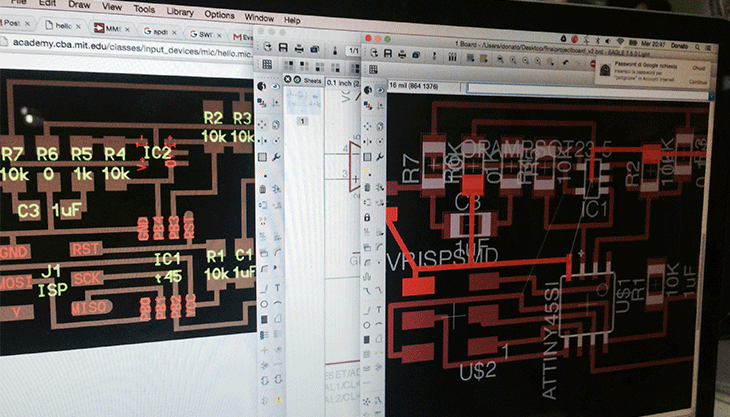Bluetooth icon in macOS menu bar
730x417 pixels.
(598, 41)
